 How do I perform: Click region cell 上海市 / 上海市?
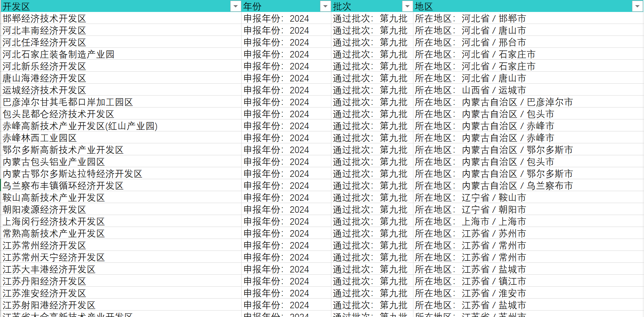pyautogui.click(x=528, y=221)
